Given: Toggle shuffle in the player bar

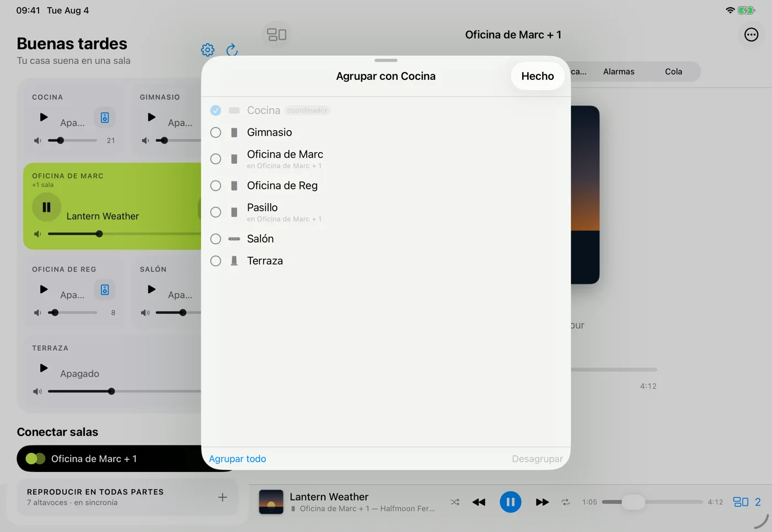Looking at the screenshot, I should click(x=455, y=502).
